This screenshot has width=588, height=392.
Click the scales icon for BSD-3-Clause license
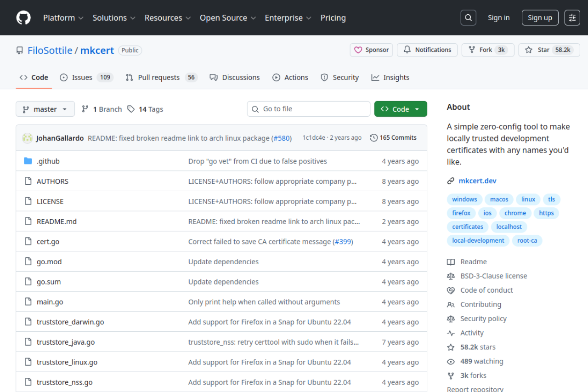(451, 276)
